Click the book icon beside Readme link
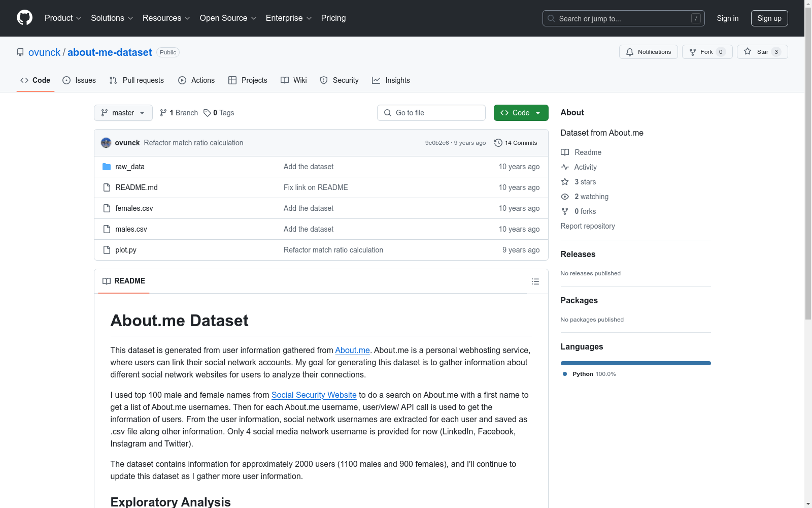Image resolution: width=812 pixels, height=508 pixels. [x=565, y=152]
